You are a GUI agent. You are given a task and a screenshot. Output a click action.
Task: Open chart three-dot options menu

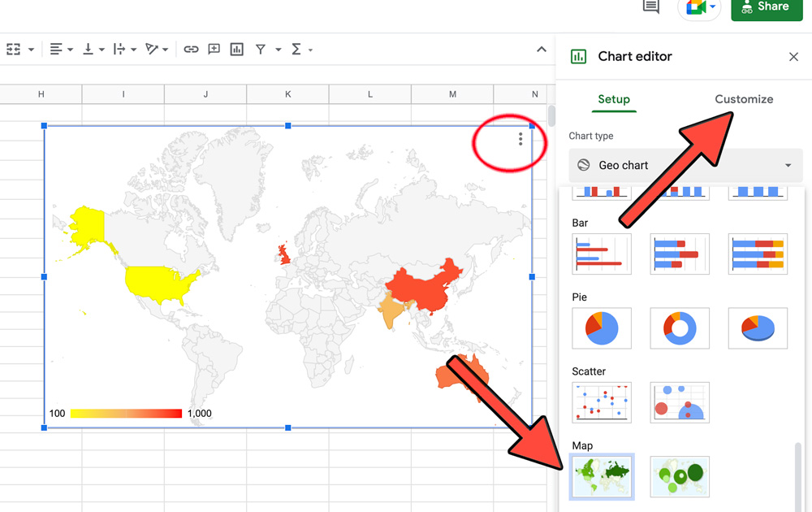point(520,139)
